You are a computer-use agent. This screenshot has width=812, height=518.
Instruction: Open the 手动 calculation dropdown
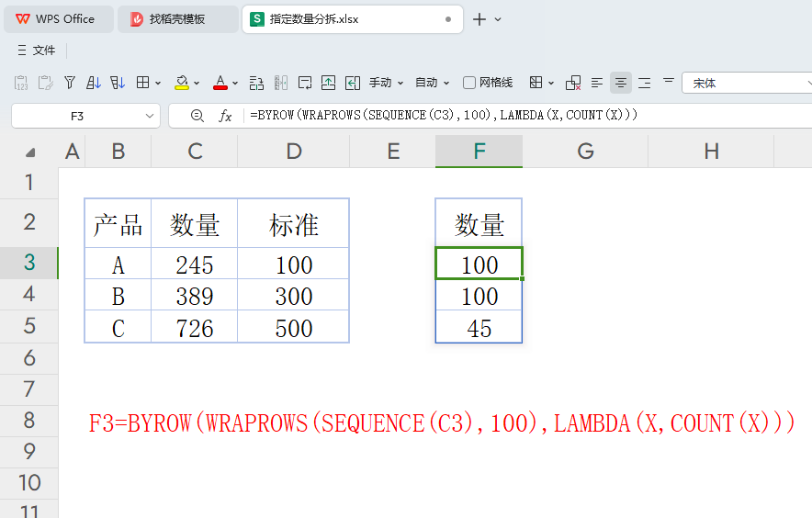click(387, 83)
